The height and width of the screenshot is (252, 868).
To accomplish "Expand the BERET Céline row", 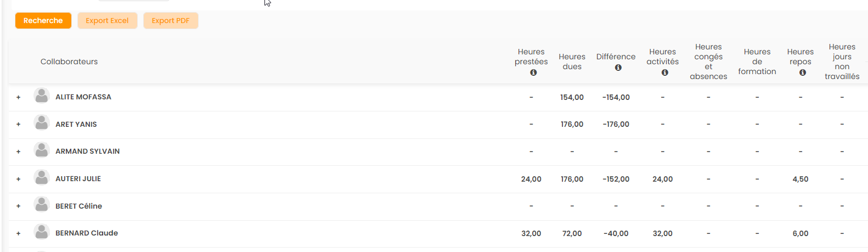I will [19, 206].
